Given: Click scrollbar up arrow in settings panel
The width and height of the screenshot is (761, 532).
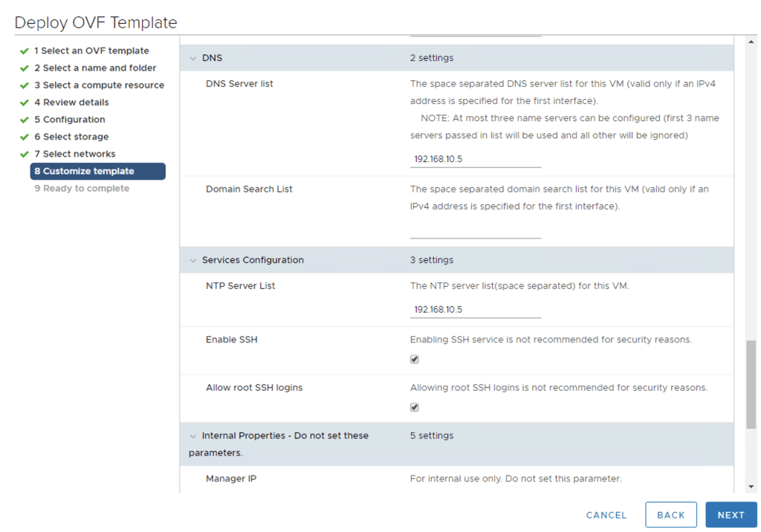Looking at the screenshot, I should 751,42.
